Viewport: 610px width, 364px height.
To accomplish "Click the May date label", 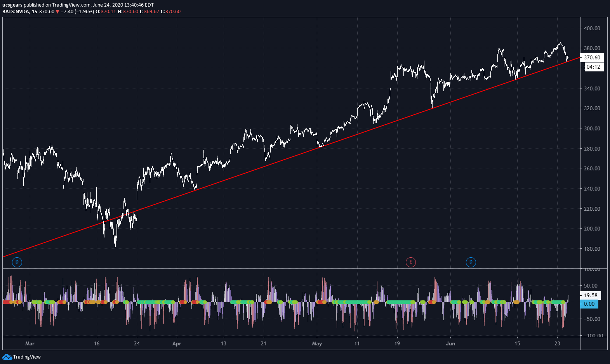I will 317,343.
